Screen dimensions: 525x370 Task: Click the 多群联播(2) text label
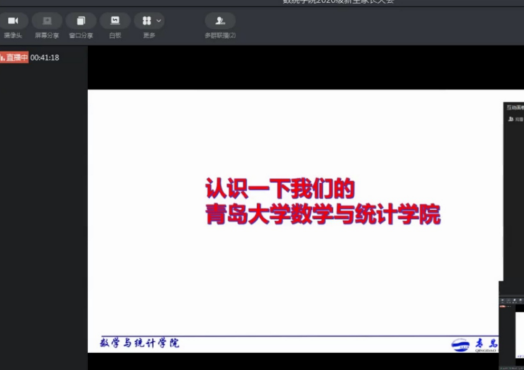point(220,35)
